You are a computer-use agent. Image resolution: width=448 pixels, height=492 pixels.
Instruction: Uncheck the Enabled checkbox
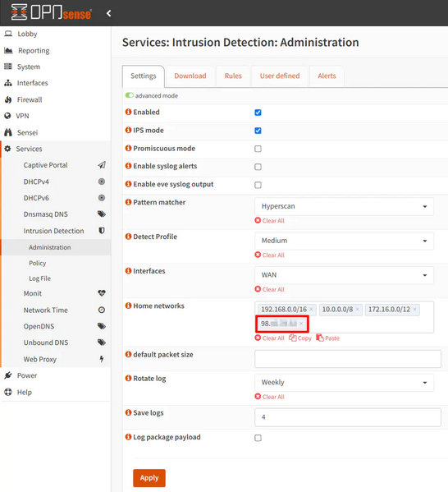pos(258,113)
